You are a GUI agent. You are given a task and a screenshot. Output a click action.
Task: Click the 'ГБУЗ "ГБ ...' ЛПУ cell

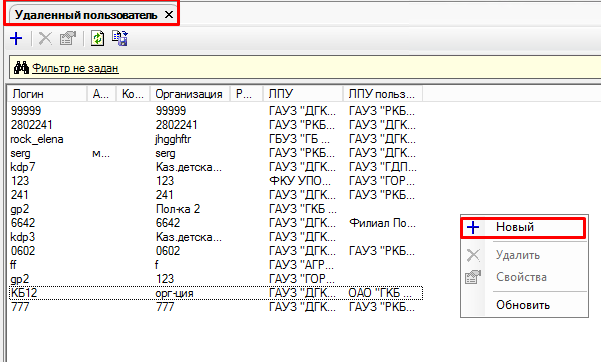(299, 139)
